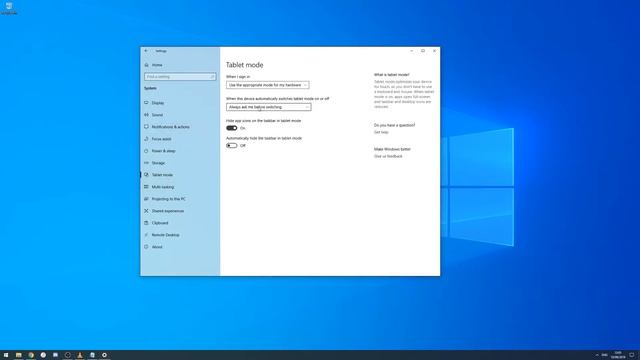Show hidden system tray icons
640x360 pixels.
(597, 355)
